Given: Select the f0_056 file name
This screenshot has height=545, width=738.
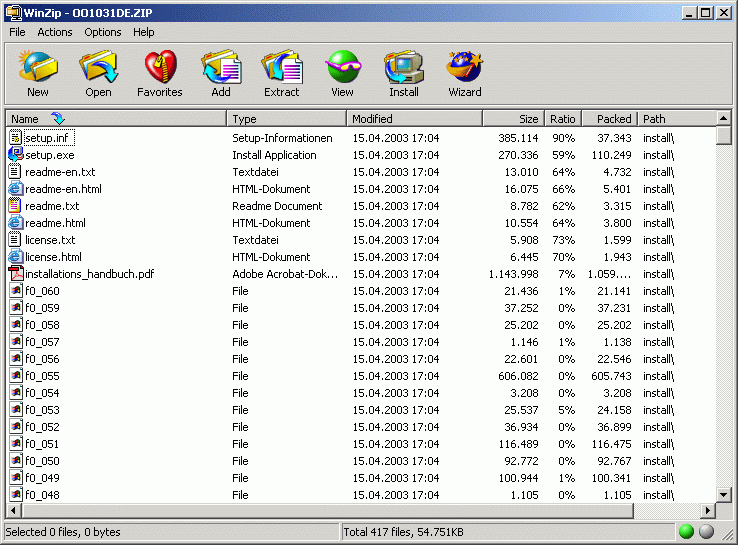Looking at the screenshot, I should coord(42,359).
